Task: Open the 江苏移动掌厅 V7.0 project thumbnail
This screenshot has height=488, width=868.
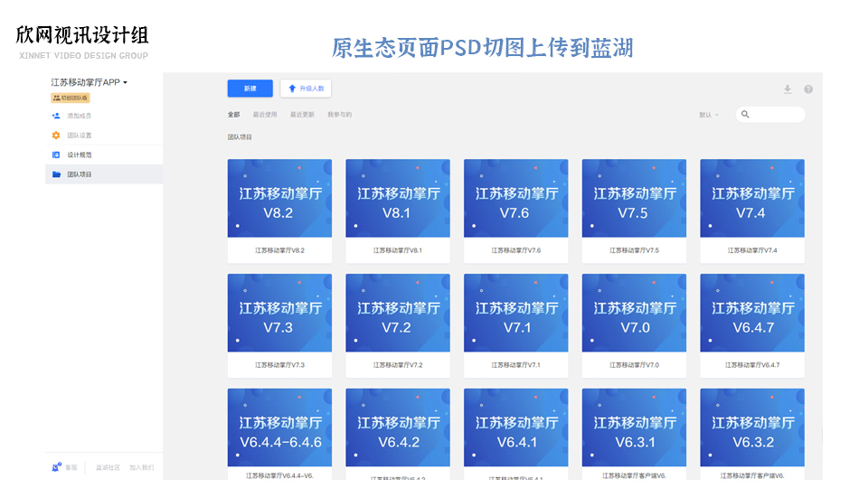Action: [634, 313]
